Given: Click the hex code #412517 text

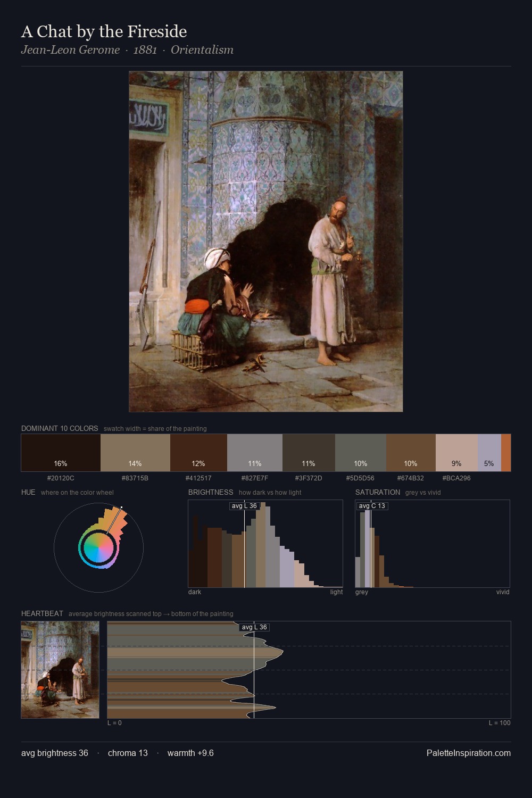Looking at the screenshot, I should 198,478.
